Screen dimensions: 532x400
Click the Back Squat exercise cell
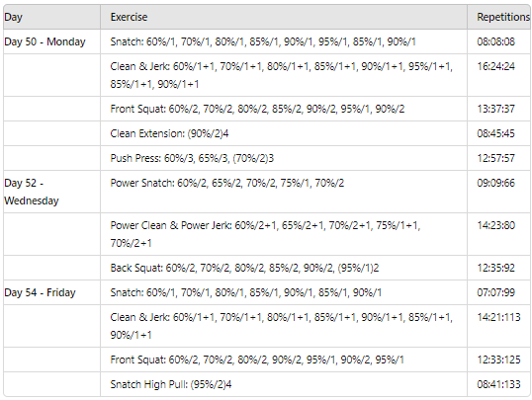[284, 268]
